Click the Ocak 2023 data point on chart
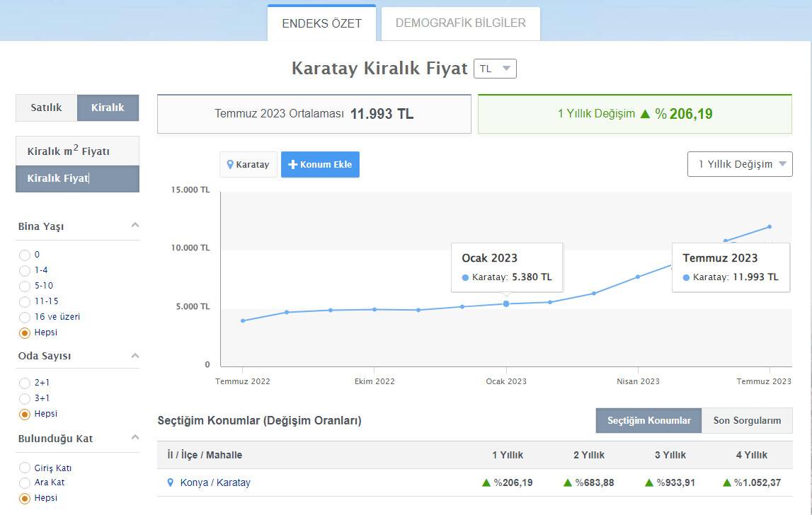Image resolution: width=812 pixels, height=515 pixels. coord(506,303)
